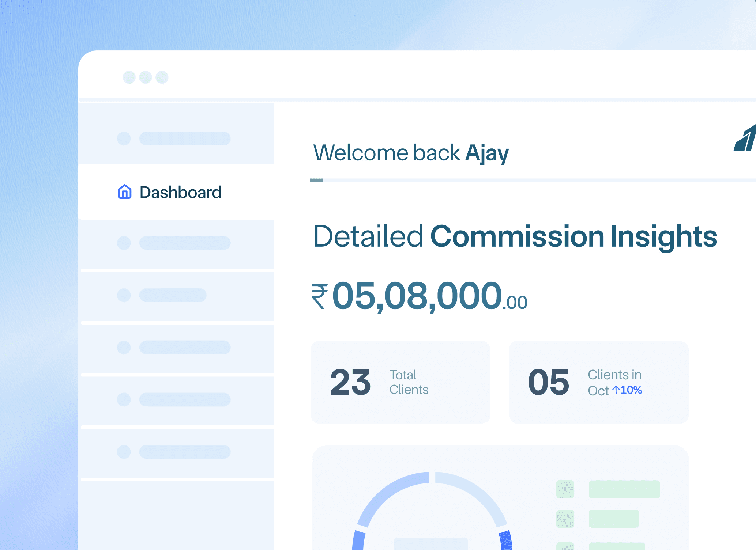The image size is (756, 550).
Task: Click the rupee currency symbol
Action: tap(319, 296)
